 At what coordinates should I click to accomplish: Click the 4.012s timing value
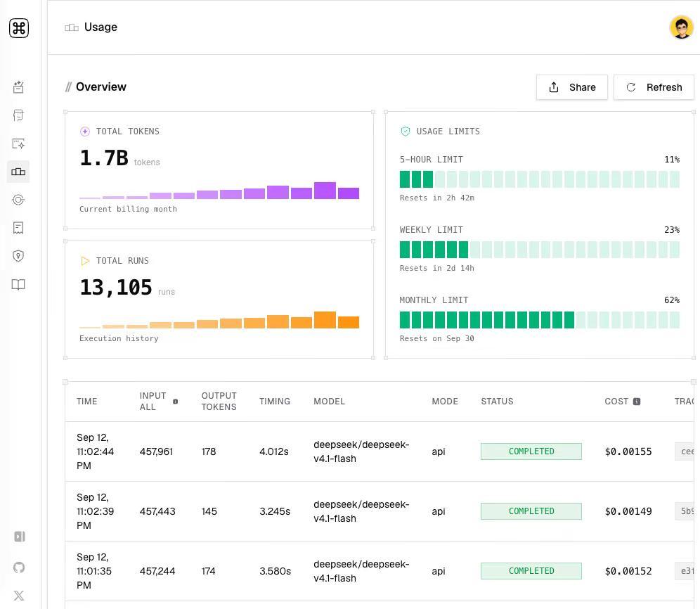click(x=273, y=451)
